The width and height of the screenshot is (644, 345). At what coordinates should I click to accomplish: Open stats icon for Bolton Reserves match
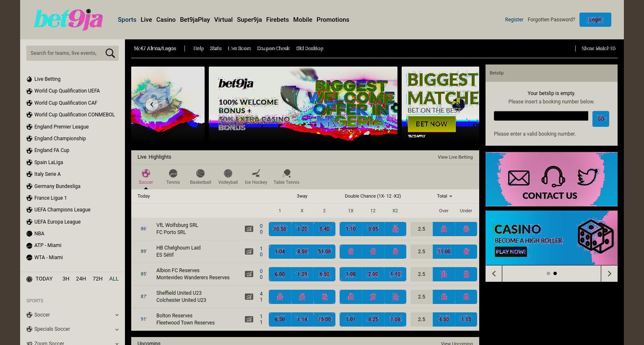tap(249, 319)
